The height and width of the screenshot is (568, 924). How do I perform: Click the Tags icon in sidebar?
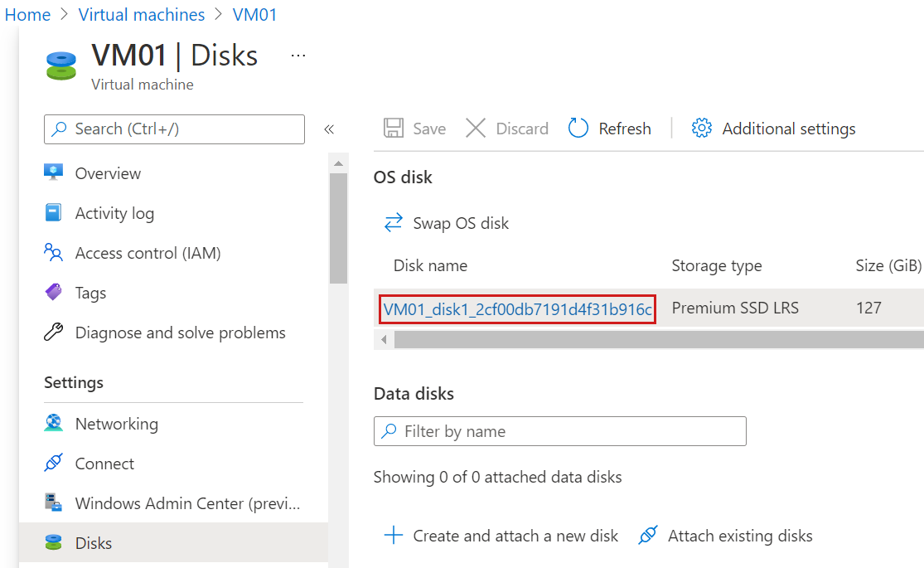55,292
